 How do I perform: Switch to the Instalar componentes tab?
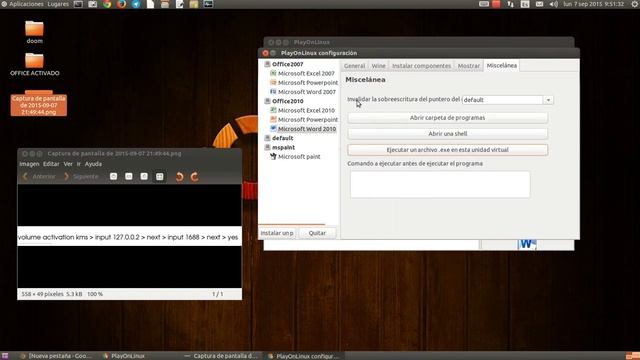point(421,66)
